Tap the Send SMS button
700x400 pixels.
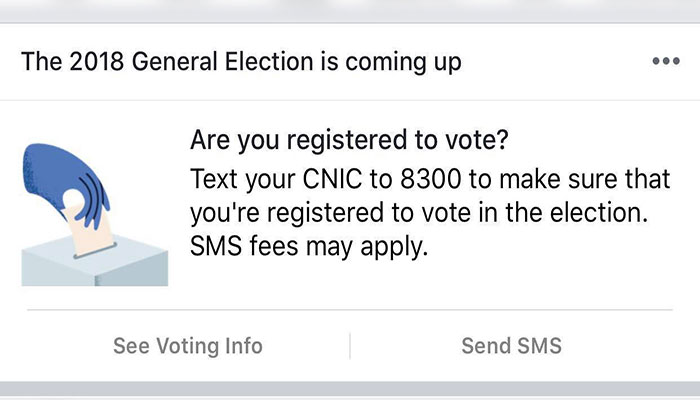click(511, 346)
